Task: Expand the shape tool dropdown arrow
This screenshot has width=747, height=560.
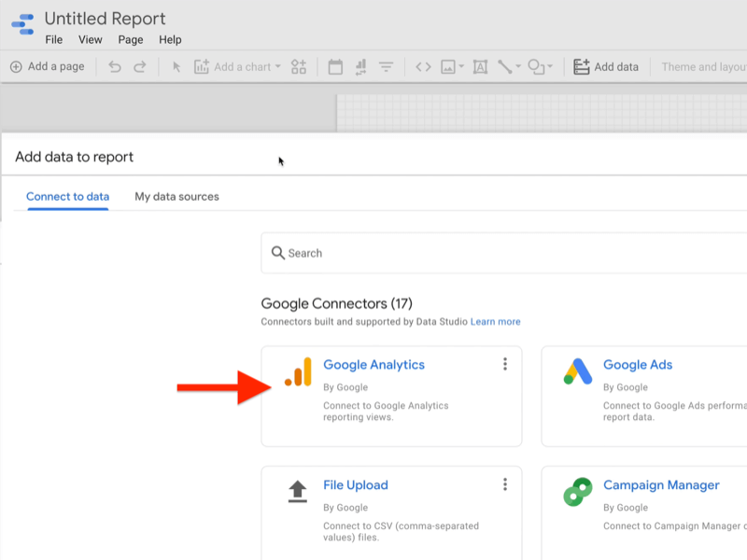Action: tap(550, 66)
